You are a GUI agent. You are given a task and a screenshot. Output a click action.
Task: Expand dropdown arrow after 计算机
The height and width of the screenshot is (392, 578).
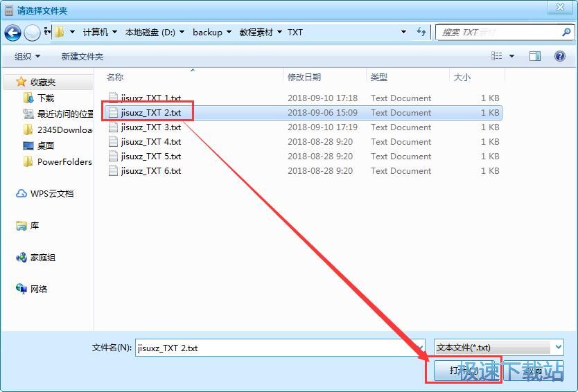click(x=114, y=32)
